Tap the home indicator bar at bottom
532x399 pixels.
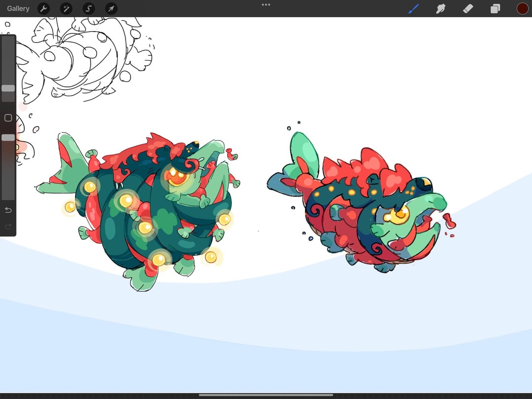(266, 395)
